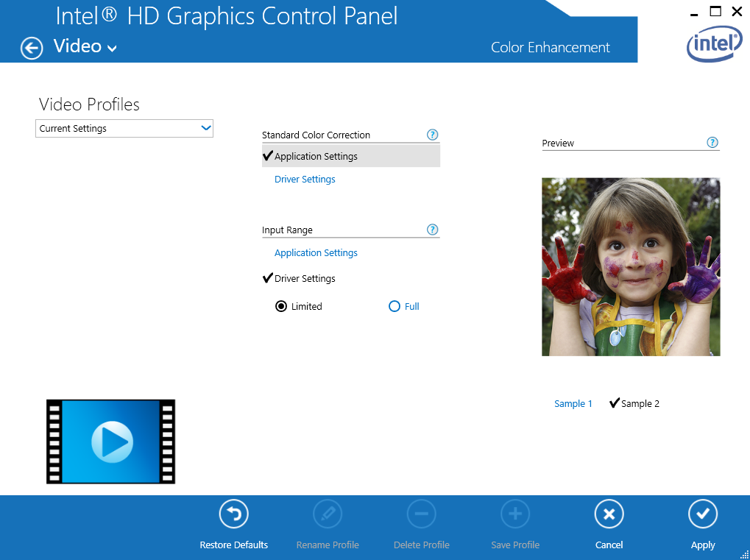Screen dimensions: 750x560
Task: Select Application Settings under Input Range
Action: click(x=316, y=253)
